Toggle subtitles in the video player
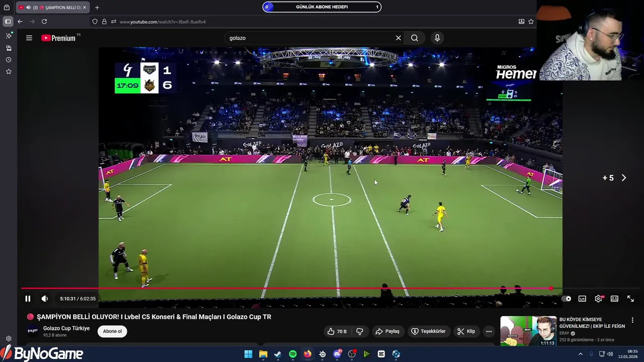The width and height of the screenshot is (644, 362). [x=582, y=299]
